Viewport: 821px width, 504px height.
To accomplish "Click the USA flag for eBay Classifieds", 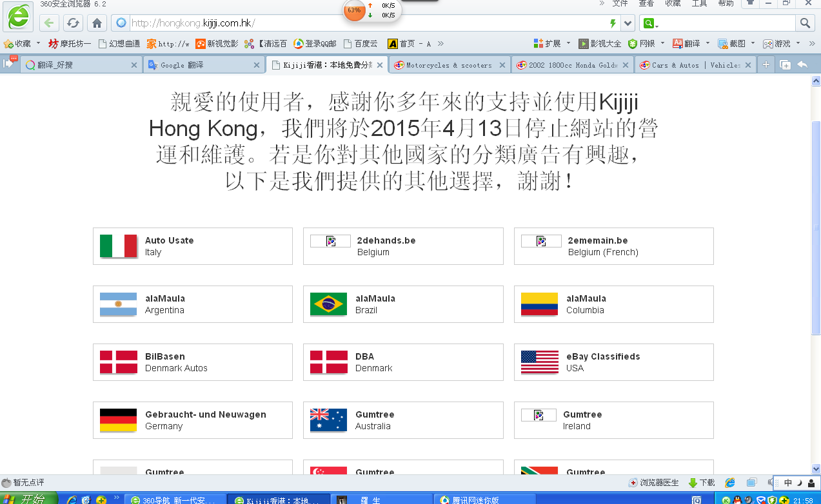I will 540,362.
